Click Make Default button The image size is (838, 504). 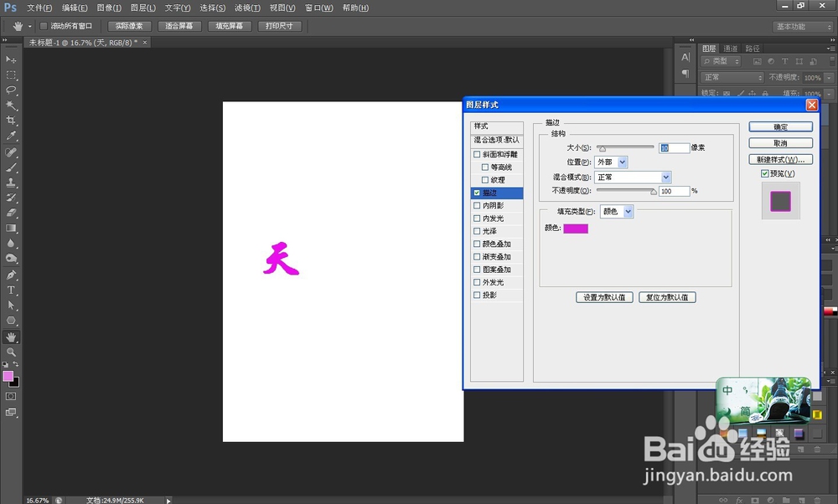pos(604,297)
